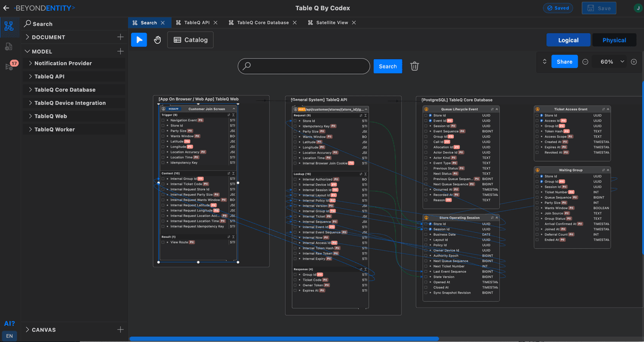Switch to the Satellite View tab

[x=332, y=23]
